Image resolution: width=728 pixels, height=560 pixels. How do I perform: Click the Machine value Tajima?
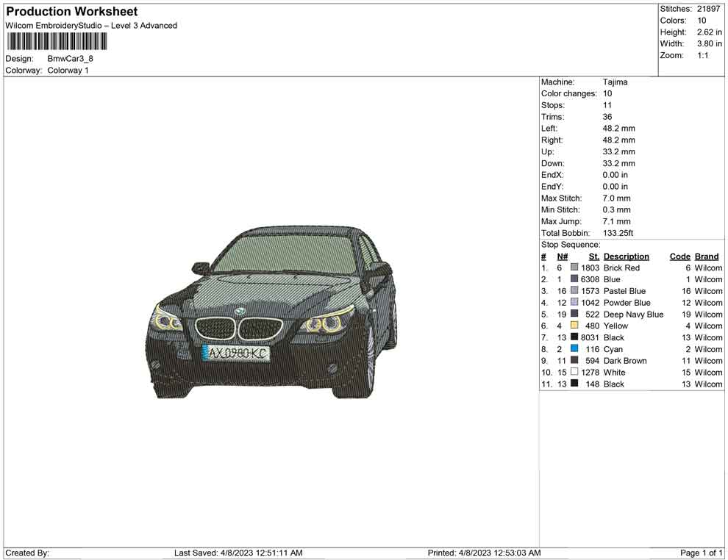tap(615, 82)
